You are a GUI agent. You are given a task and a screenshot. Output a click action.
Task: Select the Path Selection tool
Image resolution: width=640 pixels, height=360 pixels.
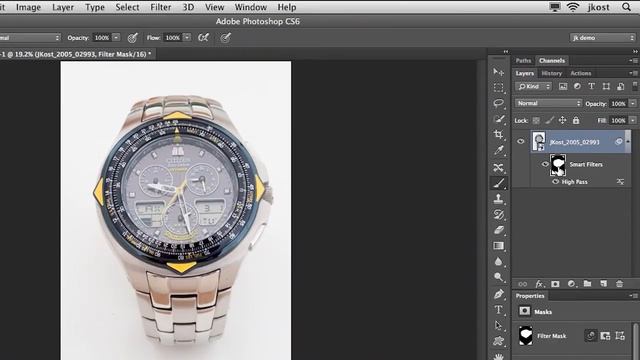(x=498, y=325)
